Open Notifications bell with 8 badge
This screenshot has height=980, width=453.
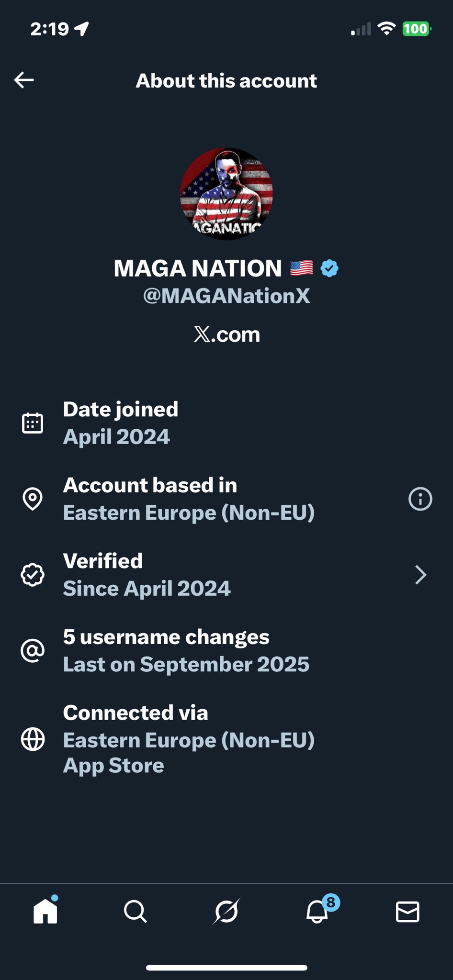317,911
